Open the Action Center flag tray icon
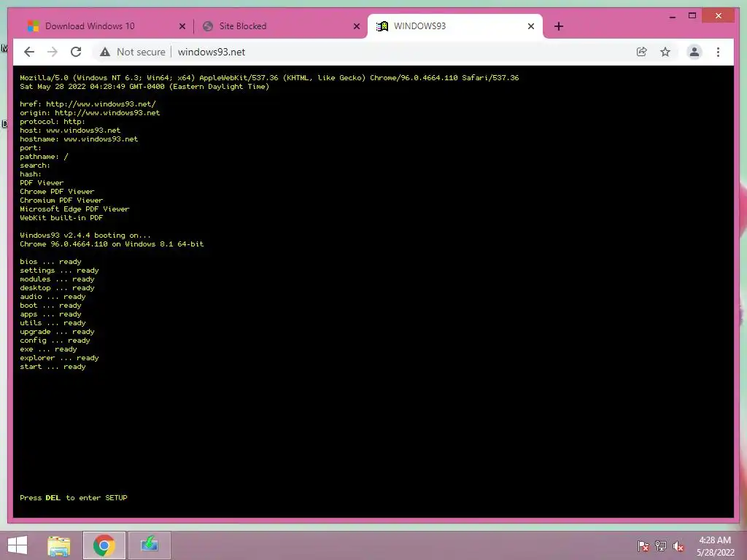This screenshot has width=747, height=560. pyautogui.click(x=643, y=545)
